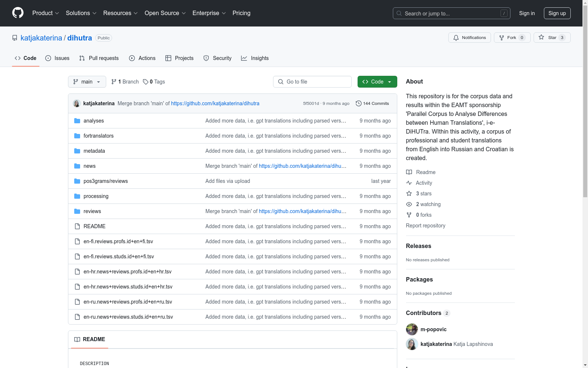Click the folder icon beside news
This screenshot has height=368, width=588.
77,166
